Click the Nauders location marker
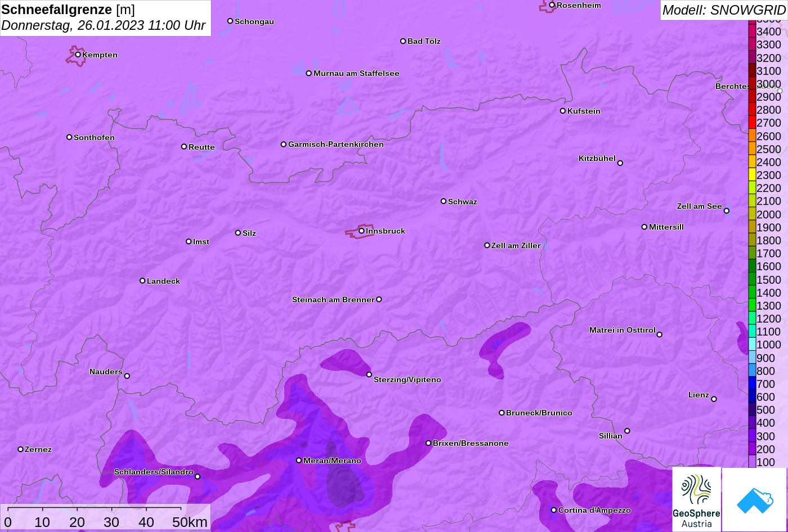788x532 pixels. point(127,376)
